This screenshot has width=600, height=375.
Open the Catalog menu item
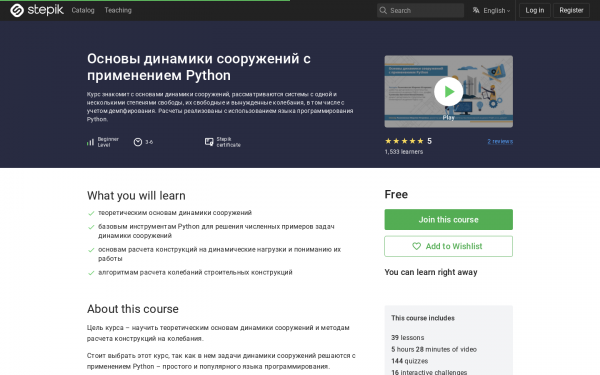click(83, 10)
